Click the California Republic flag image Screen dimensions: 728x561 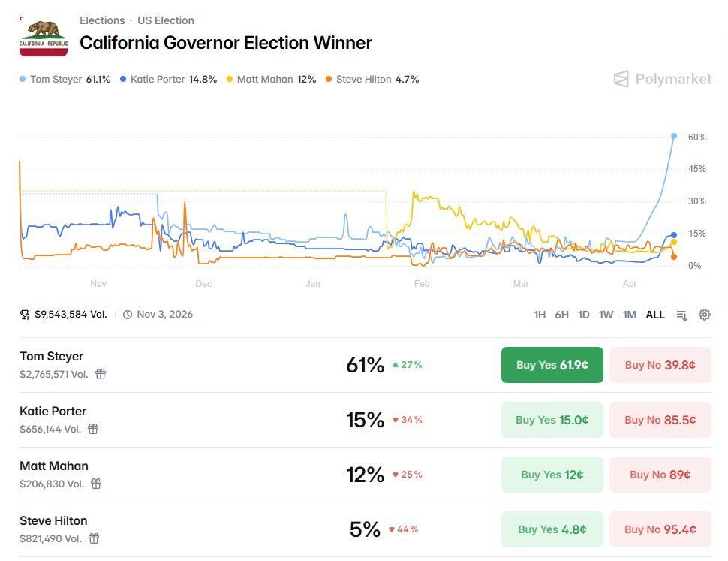pos(44,35)
